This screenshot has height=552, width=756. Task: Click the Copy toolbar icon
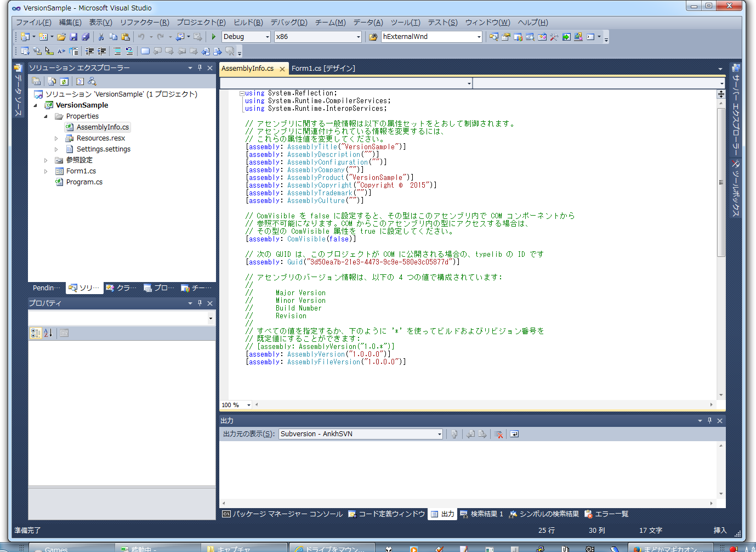point(113,37)
